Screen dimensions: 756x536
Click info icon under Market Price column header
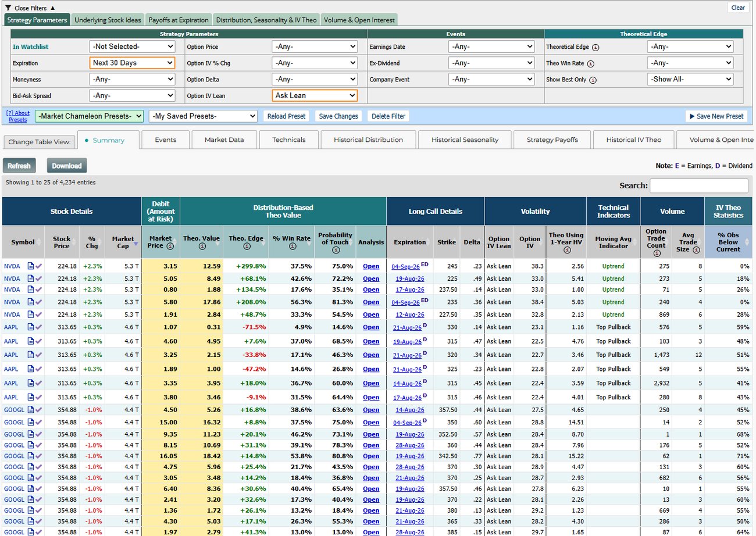tap(170, 246)
